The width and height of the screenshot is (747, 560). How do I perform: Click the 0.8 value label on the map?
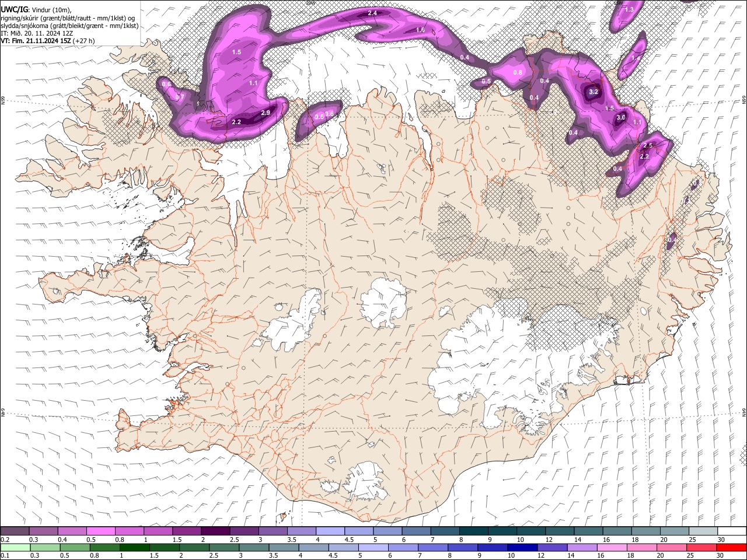(x=518, y=72)
